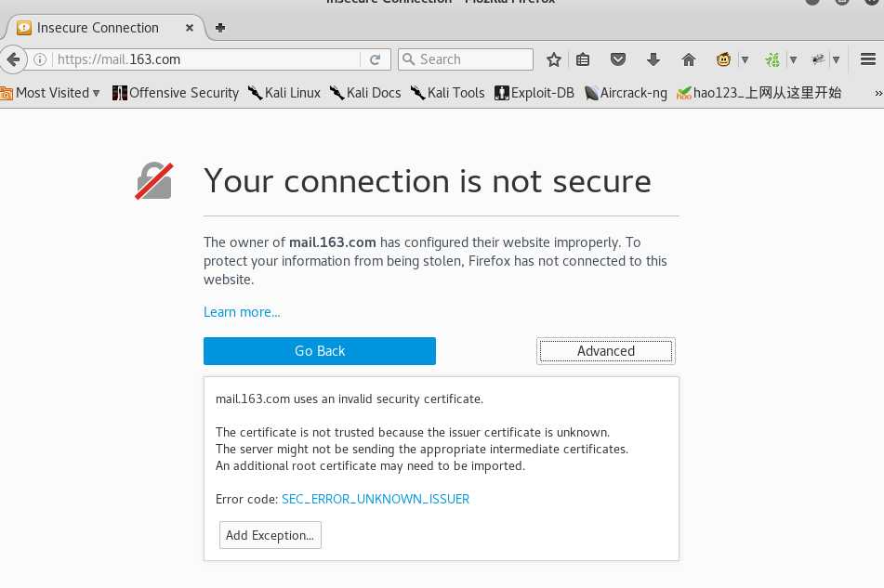Open the Pocket save icon

click(x=618, y=59)
